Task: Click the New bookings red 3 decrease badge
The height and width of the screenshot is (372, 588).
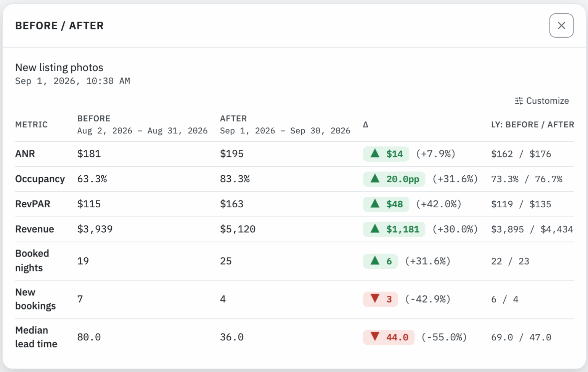Action: (380, 299)
